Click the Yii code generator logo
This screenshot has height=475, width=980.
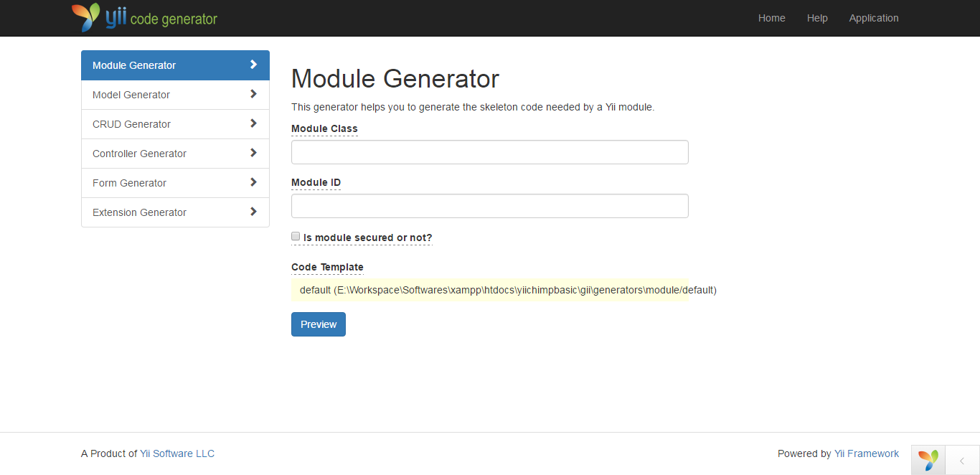tap(144, 18)
